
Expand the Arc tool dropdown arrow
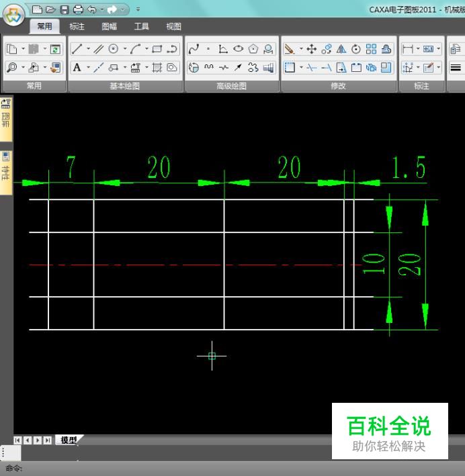(146, 49)
